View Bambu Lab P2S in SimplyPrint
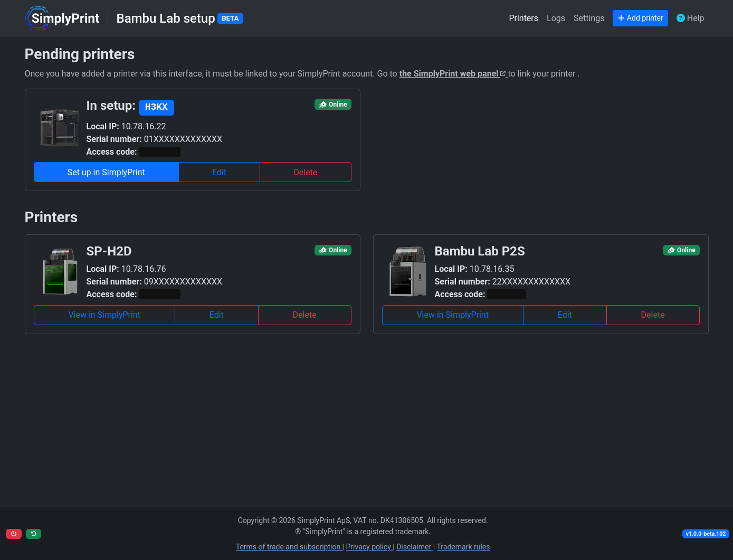 pos(453,315)
